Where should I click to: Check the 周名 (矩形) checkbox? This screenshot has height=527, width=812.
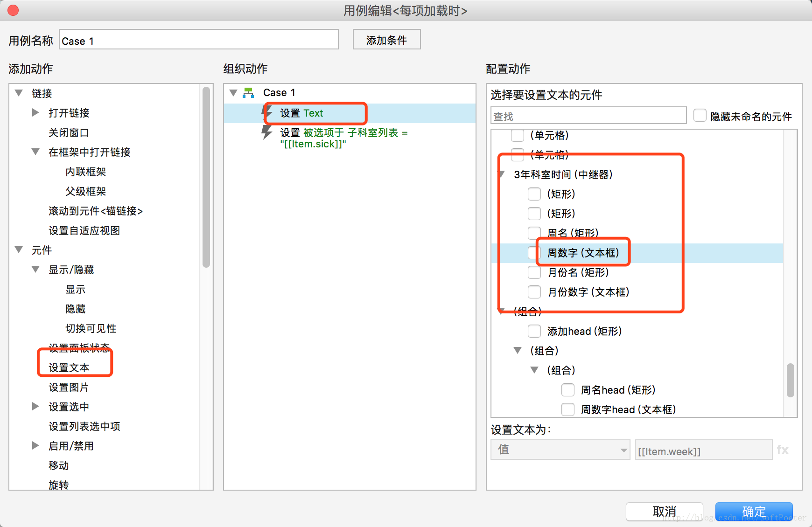point(534,233)
